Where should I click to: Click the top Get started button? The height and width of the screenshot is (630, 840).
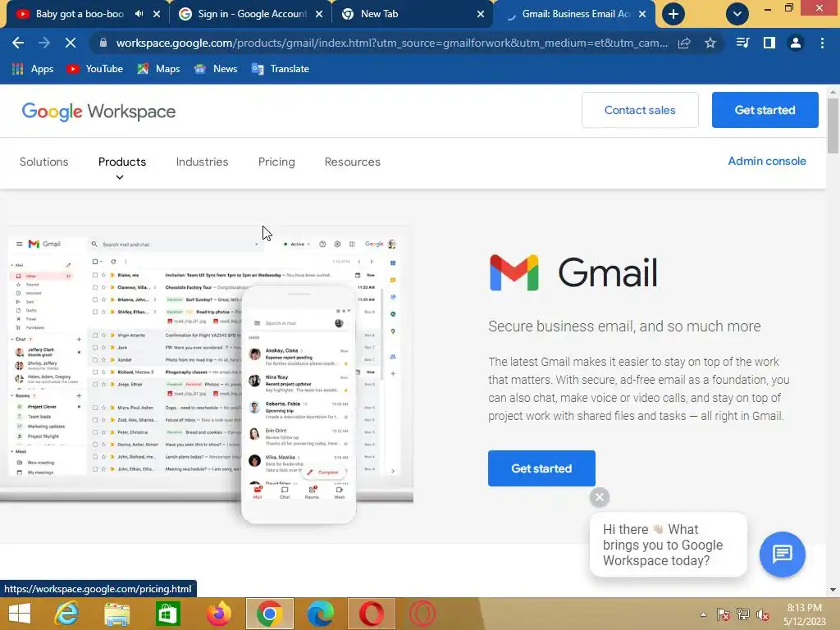pos(765,110)
